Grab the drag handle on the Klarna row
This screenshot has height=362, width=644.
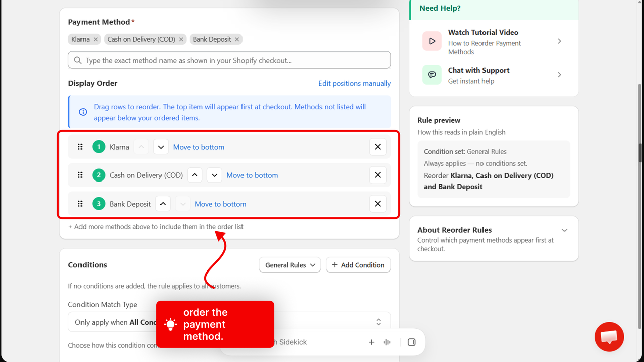click(x=80, y=147)
